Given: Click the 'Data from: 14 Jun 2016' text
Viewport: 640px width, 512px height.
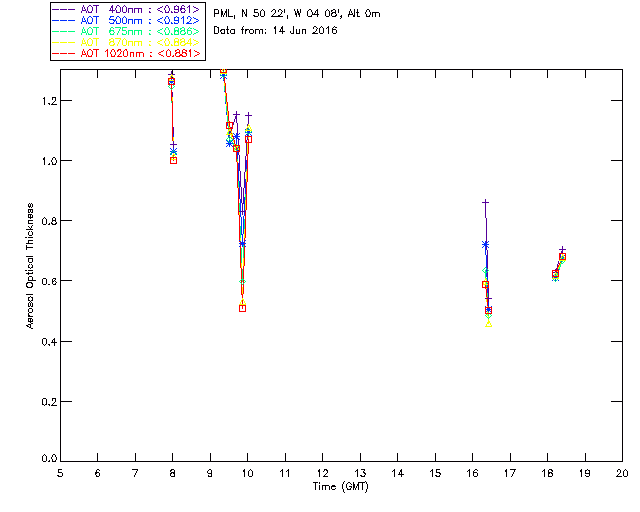Looking at the screenshot, I should pyautogui.click(x=275, y=31).
